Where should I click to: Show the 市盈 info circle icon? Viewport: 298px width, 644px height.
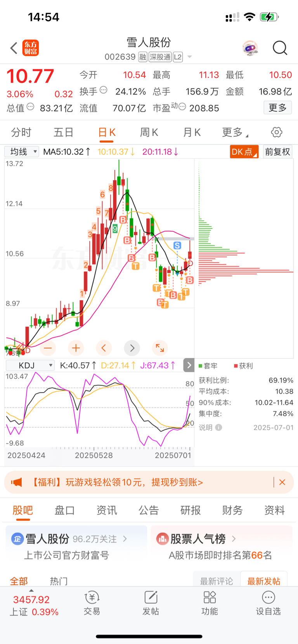click(x=182, y=107)
